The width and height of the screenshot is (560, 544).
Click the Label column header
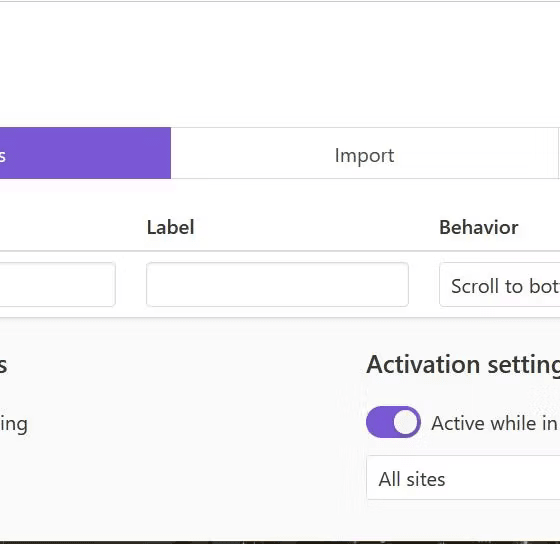coord(170,228)
